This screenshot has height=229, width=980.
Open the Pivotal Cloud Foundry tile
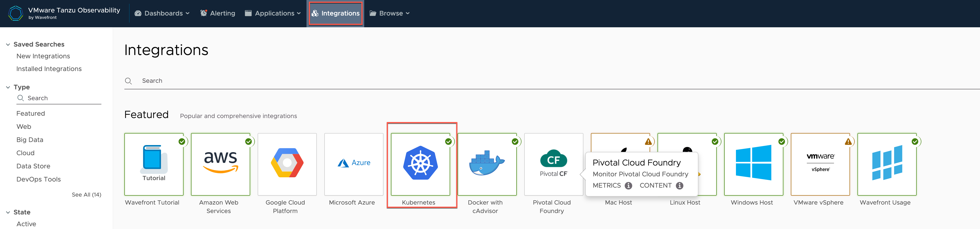coord(554,164)
